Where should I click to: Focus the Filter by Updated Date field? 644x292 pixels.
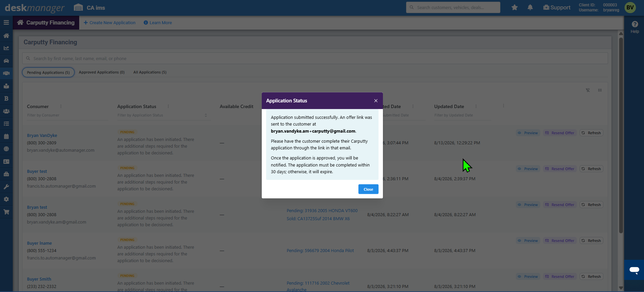click(462, 115)
